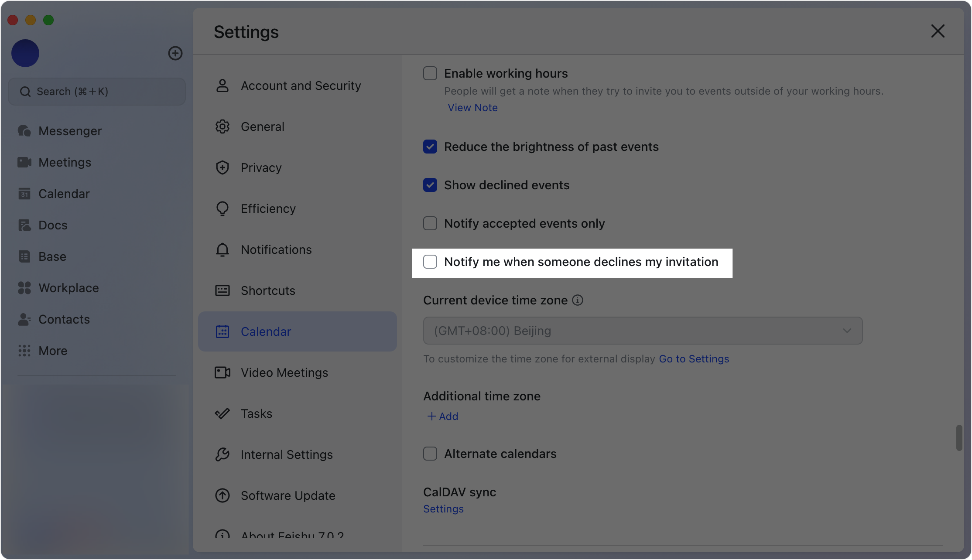Click the plus icon beside the avatar
Screen dimensions: 972x560
[x=175, y=53]
